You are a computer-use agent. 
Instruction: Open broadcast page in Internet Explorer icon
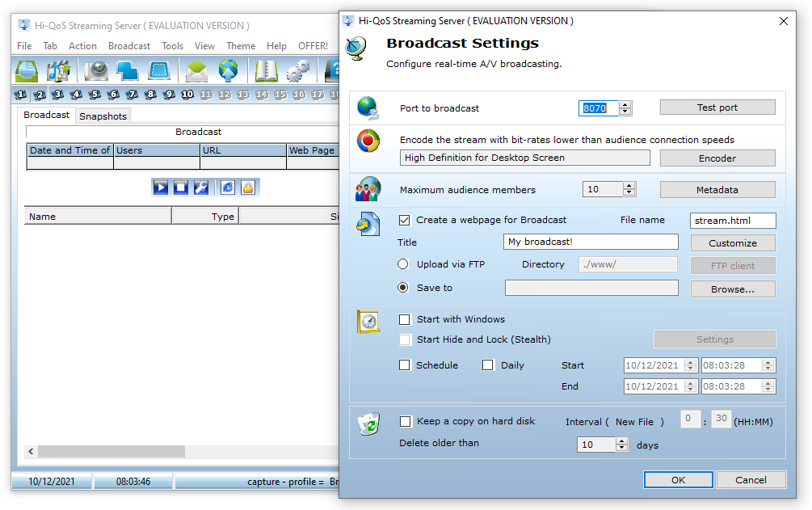[228, 187]
